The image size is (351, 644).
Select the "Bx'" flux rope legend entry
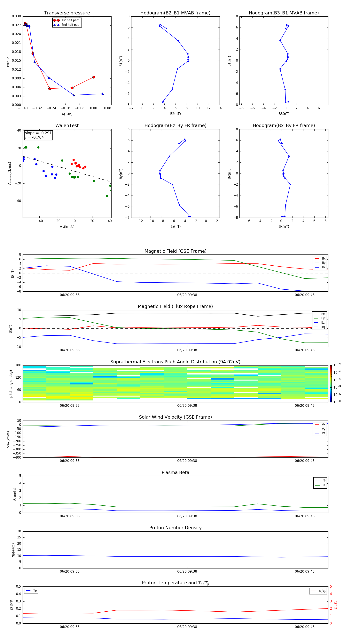click(320, 314)
